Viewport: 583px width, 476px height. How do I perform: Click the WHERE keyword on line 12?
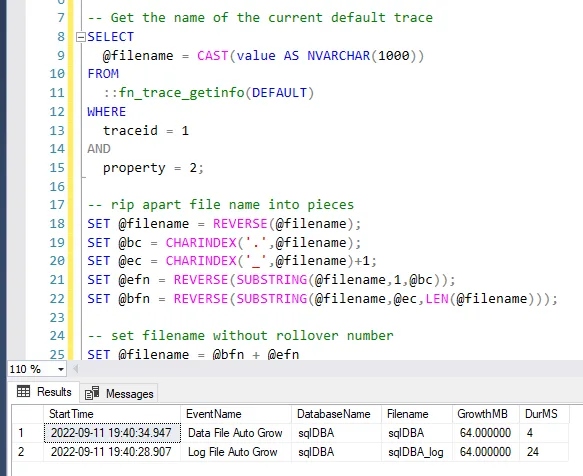107,112
